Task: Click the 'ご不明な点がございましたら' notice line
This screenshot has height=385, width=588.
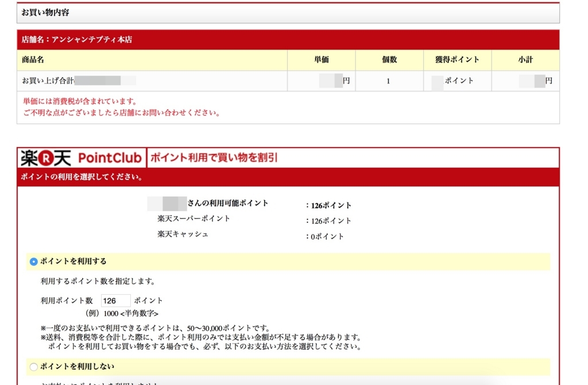Action: [121, 113]
